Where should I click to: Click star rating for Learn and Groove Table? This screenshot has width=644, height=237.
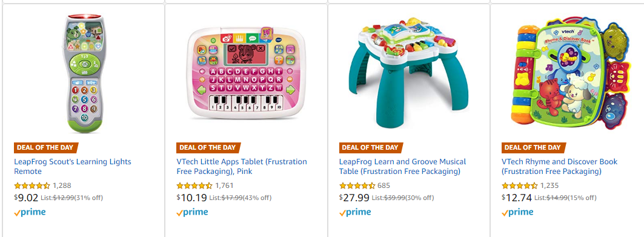(357, 185)
